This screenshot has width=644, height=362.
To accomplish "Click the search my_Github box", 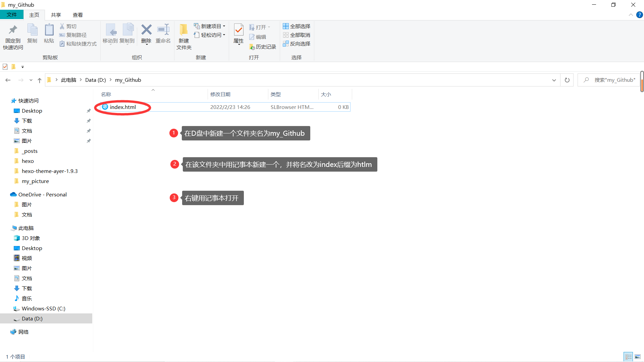I will pyautogui.click(x=609, y=80).
